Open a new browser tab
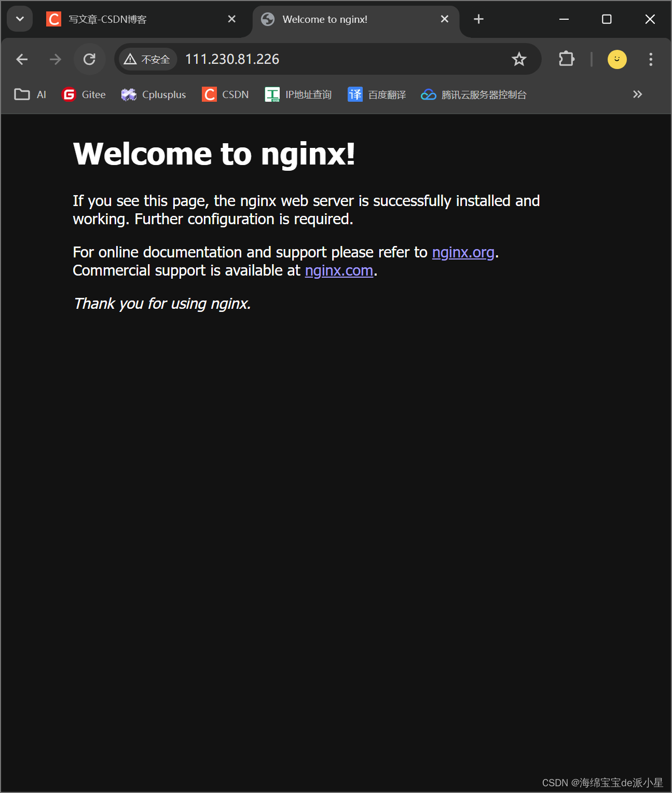 pos(478,19)
